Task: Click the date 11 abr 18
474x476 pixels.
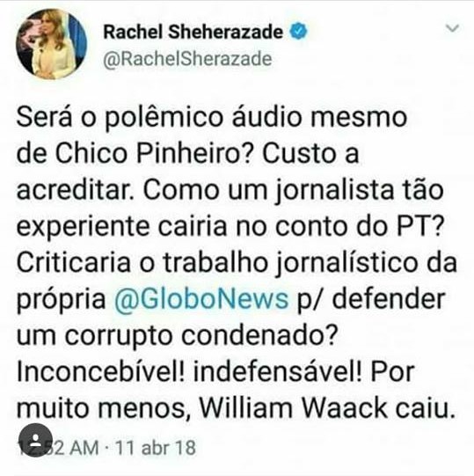Action: pyautogui.click(x=156, y=448)
